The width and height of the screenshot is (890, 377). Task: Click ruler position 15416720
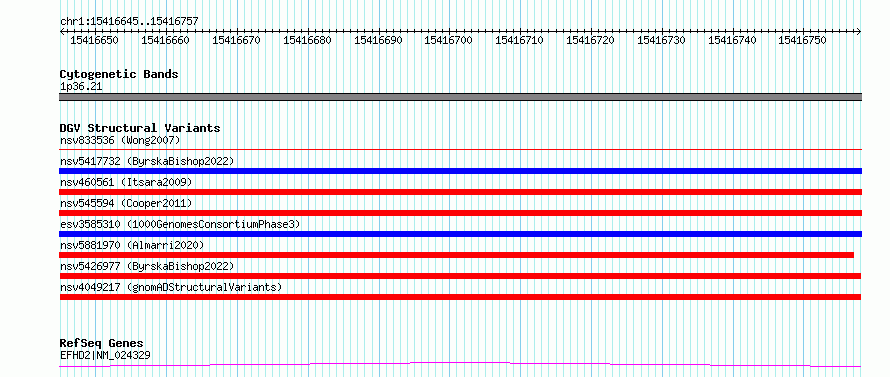[x=590, y=40]
